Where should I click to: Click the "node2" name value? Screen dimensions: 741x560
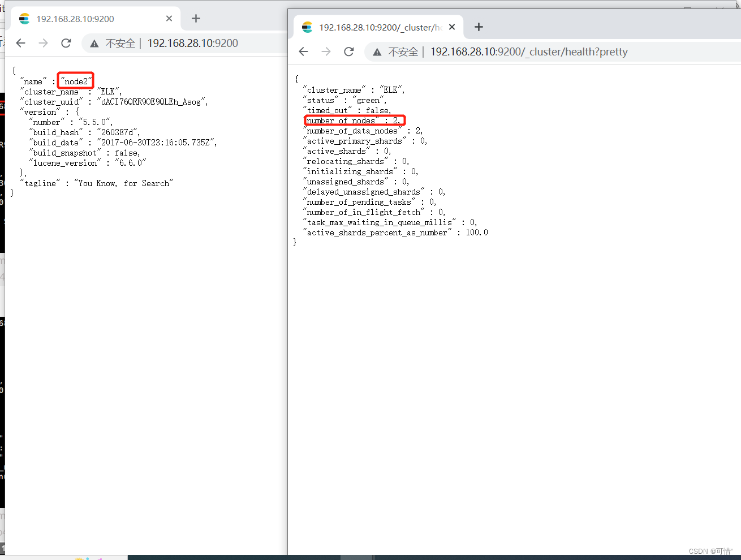coord(76,81)
